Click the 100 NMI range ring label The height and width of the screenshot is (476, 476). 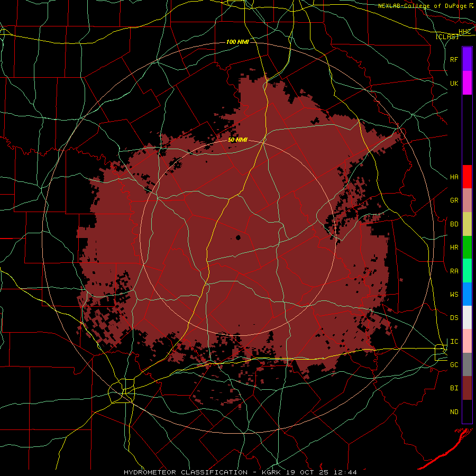coord(237,42)
